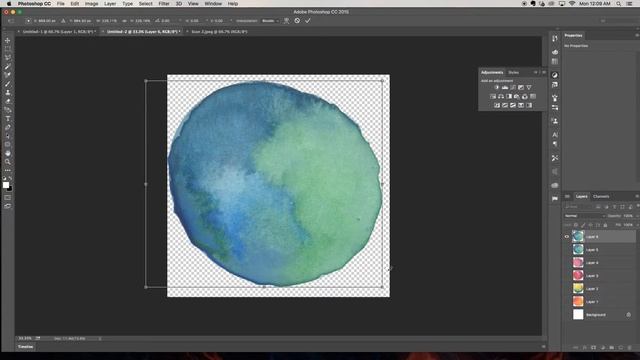
Task: Open Spotlight search in menu bar
Action: pos(619,4)
